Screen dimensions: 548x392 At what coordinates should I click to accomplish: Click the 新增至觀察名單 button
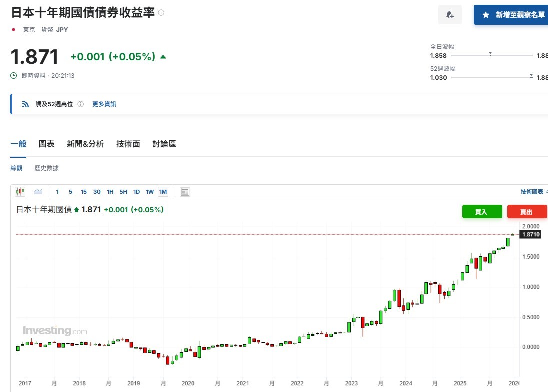pyautogui.click(x=513, y=15)
